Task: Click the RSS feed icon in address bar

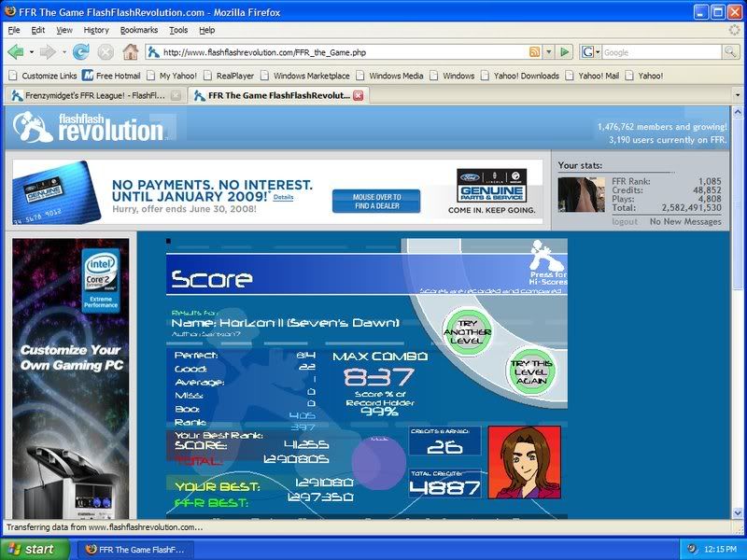Action: click(534, 52)
